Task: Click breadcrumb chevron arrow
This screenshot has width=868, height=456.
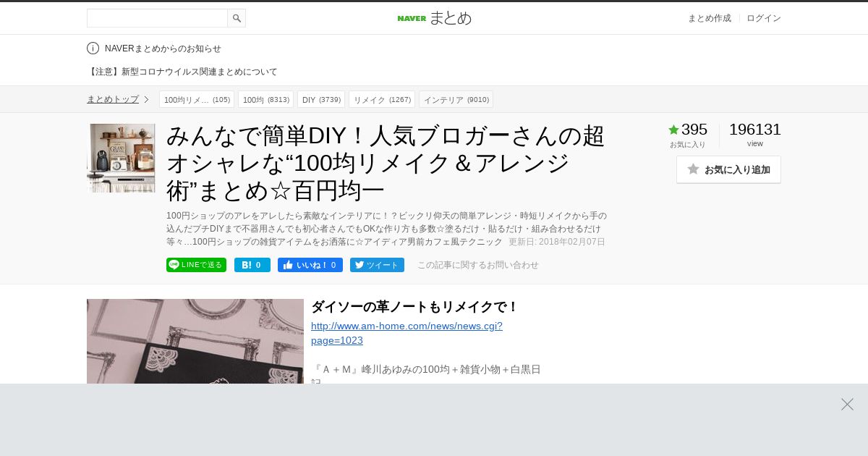Action: pyautogui.click(x=146, y=99)
